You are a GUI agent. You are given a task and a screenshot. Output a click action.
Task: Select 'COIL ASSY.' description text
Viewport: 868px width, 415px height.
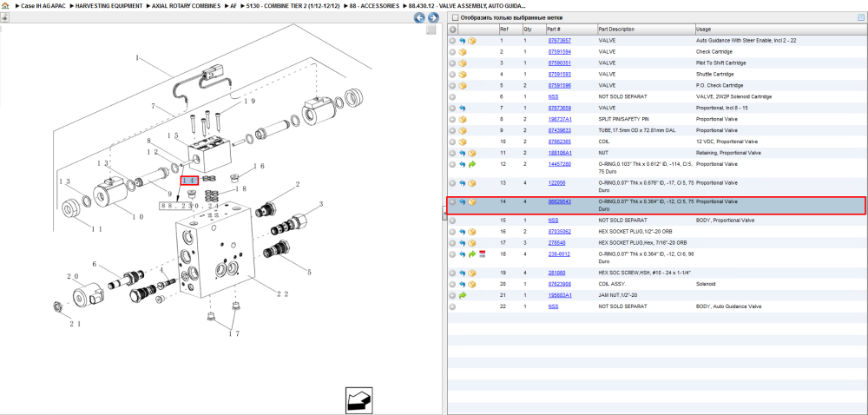(613, 285)
